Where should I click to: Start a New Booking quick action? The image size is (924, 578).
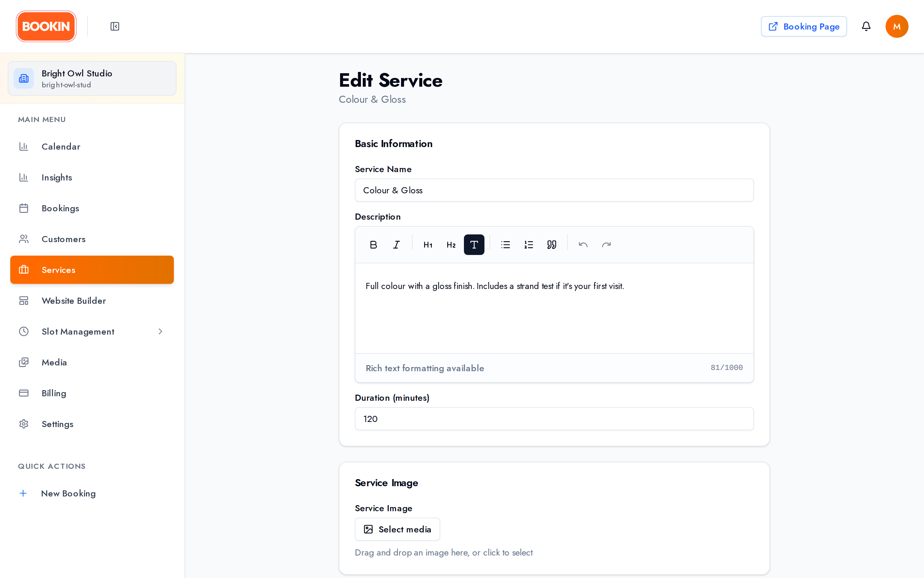[92, 493]
